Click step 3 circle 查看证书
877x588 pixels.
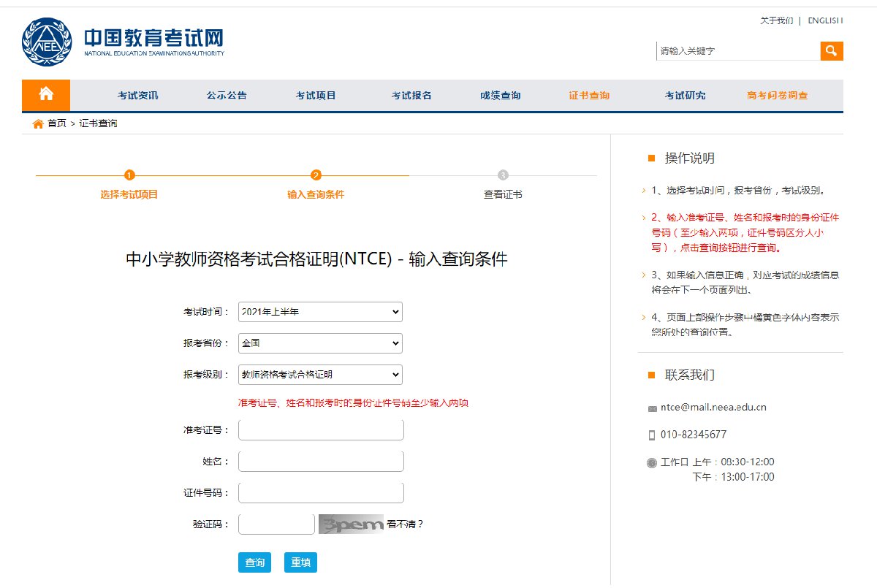pos(503,175)
